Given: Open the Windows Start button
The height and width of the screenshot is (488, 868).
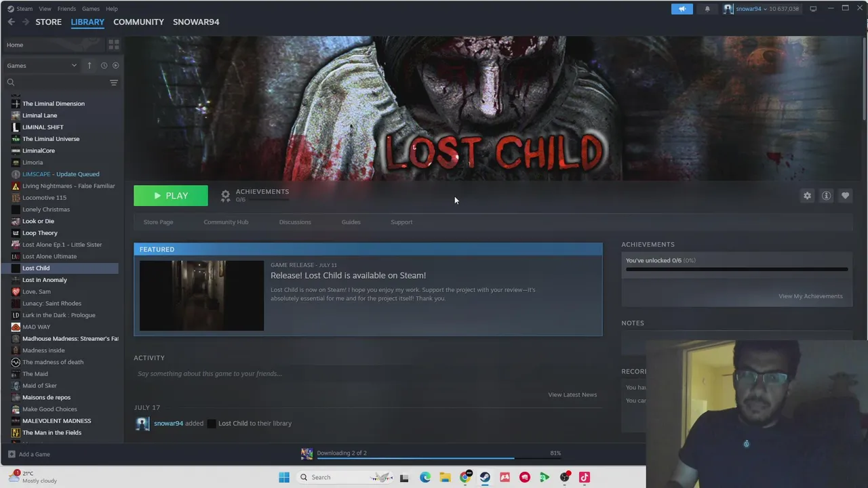Looking at the screenshot, I should [284, 477].
